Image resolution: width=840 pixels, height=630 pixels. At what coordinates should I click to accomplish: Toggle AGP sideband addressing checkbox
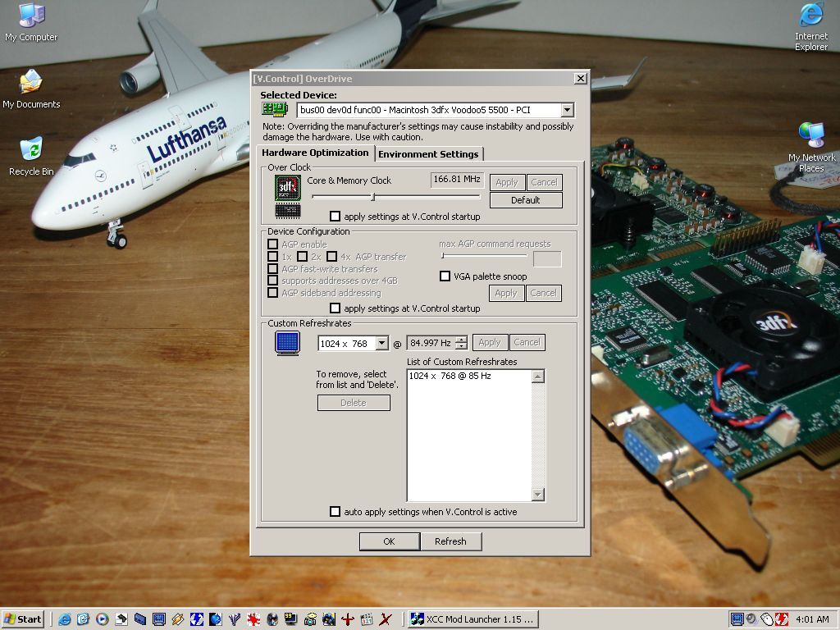click(272, 293)
